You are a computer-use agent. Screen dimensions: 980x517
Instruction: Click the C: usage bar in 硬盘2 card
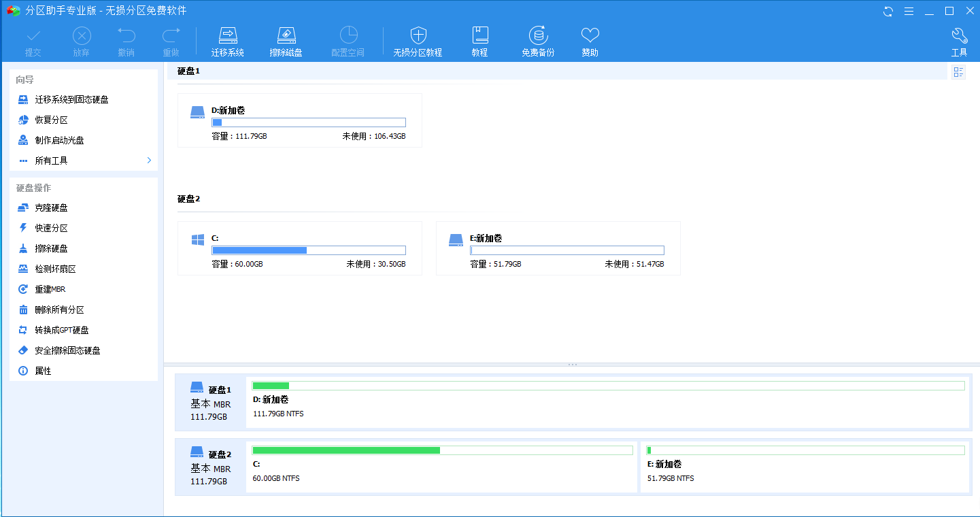(x=309, y=250)
